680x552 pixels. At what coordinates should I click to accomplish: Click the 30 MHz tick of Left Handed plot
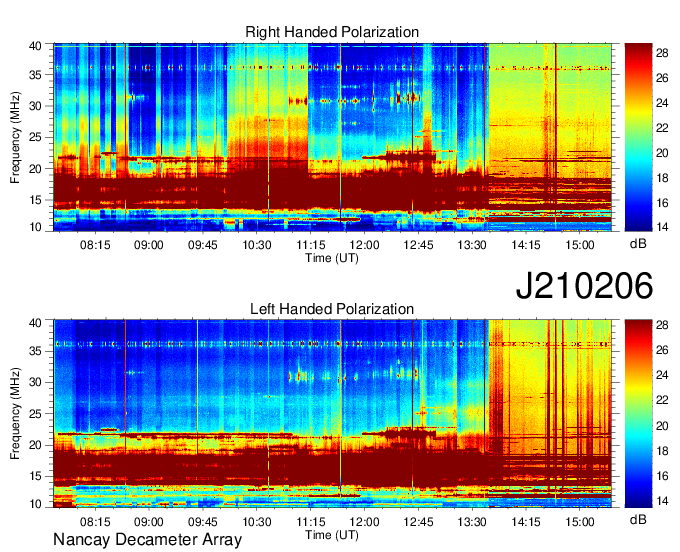coord(36,383)
